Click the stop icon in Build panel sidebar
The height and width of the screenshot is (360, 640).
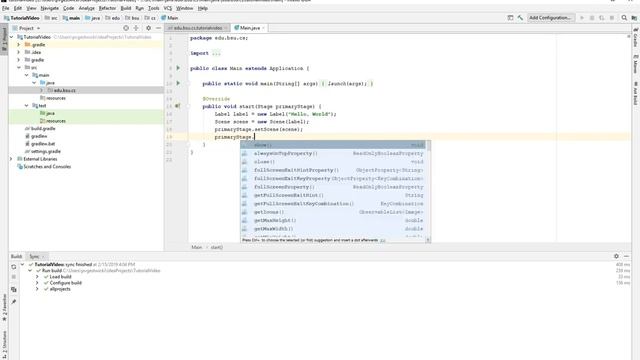tap(14, 277)
